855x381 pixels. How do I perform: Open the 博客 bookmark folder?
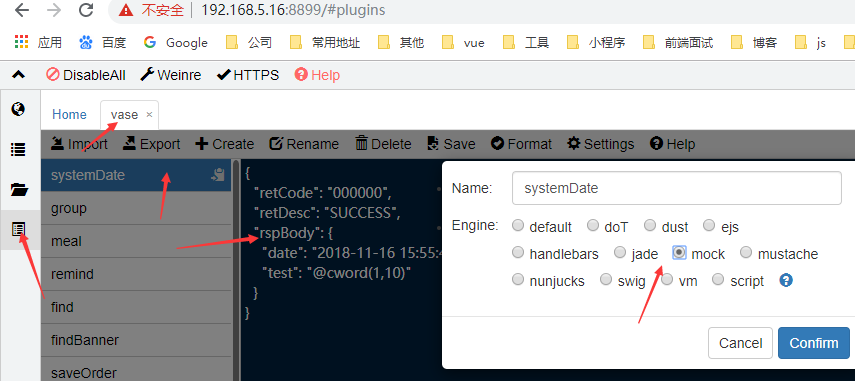pyautogui.click(x=754, y=43)
